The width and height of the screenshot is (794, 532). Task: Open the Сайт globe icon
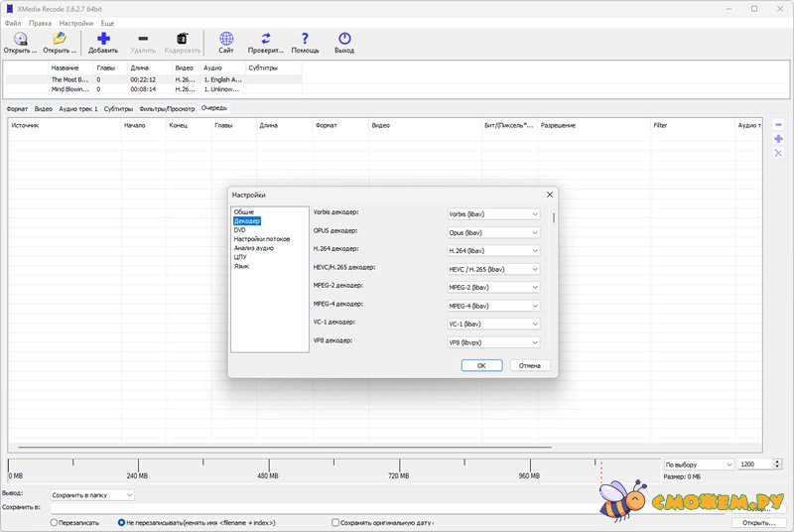226,39
